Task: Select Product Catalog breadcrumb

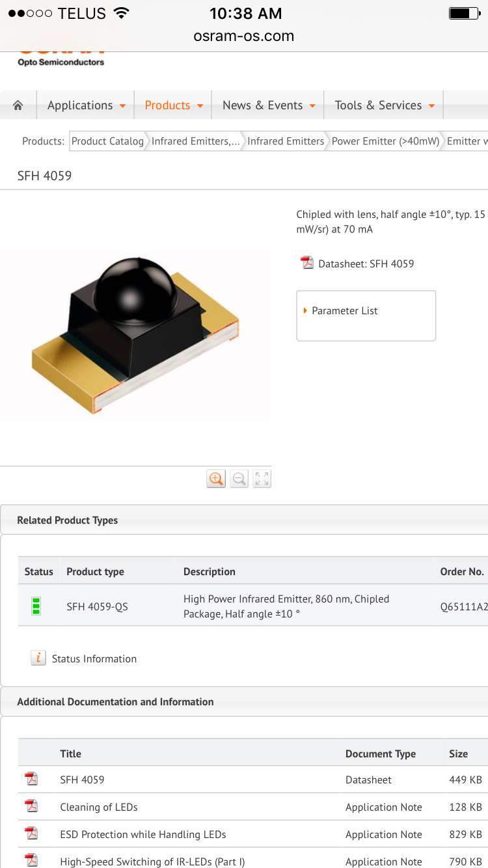Action: click(107, 141)
